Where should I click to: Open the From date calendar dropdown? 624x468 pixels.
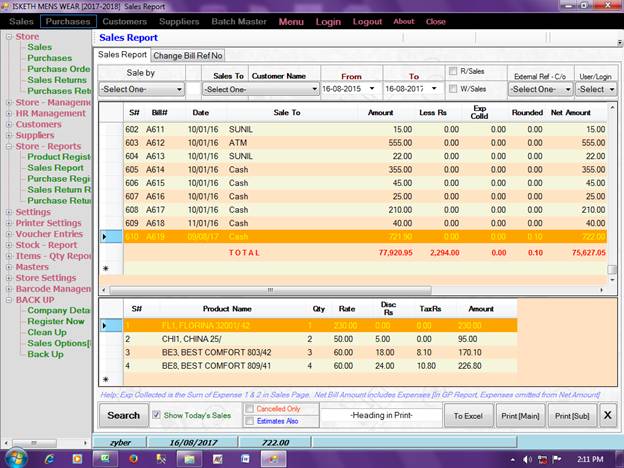[x=371, y=89]
